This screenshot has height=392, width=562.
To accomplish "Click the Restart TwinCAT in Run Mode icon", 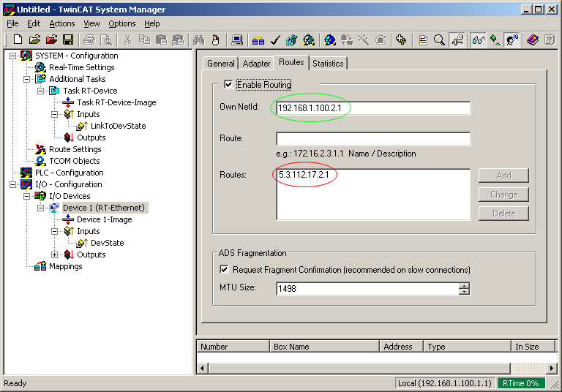I will tap(309, 39).
